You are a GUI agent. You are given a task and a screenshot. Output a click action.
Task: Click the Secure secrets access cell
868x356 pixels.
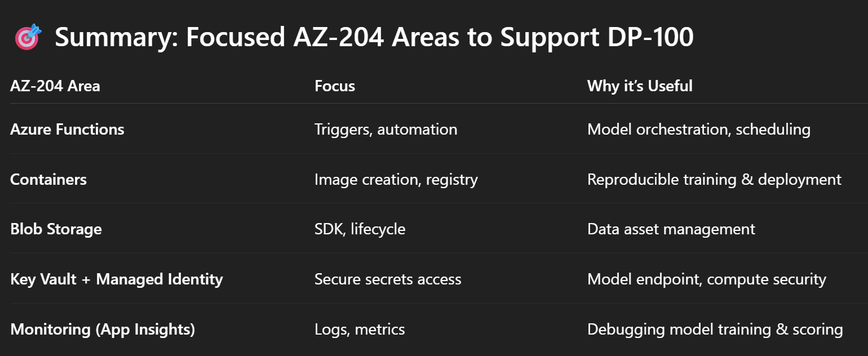pos(388,279)
